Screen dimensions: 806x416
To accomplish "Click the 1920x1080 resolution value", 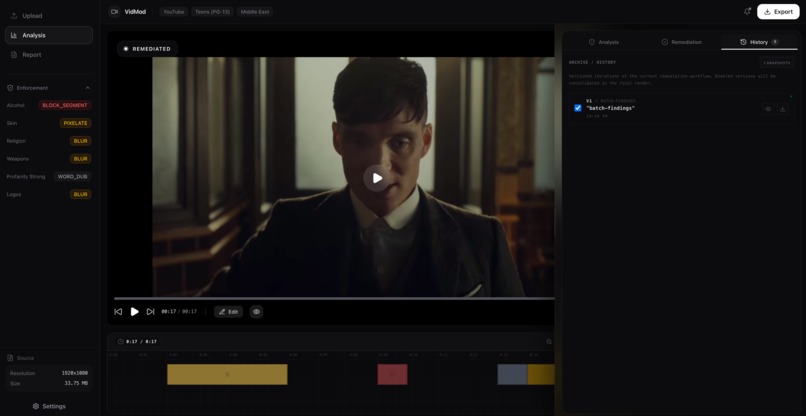I will [75, 373].
